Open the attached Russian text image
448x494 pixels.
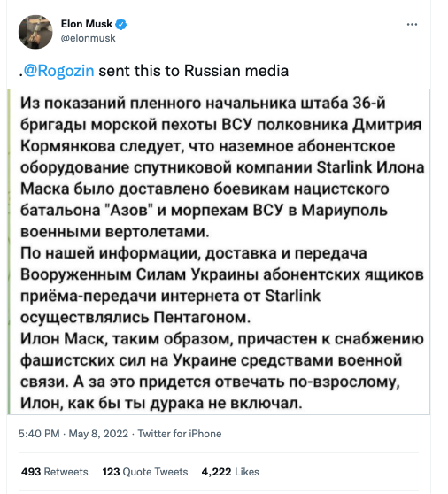point(219,252)
